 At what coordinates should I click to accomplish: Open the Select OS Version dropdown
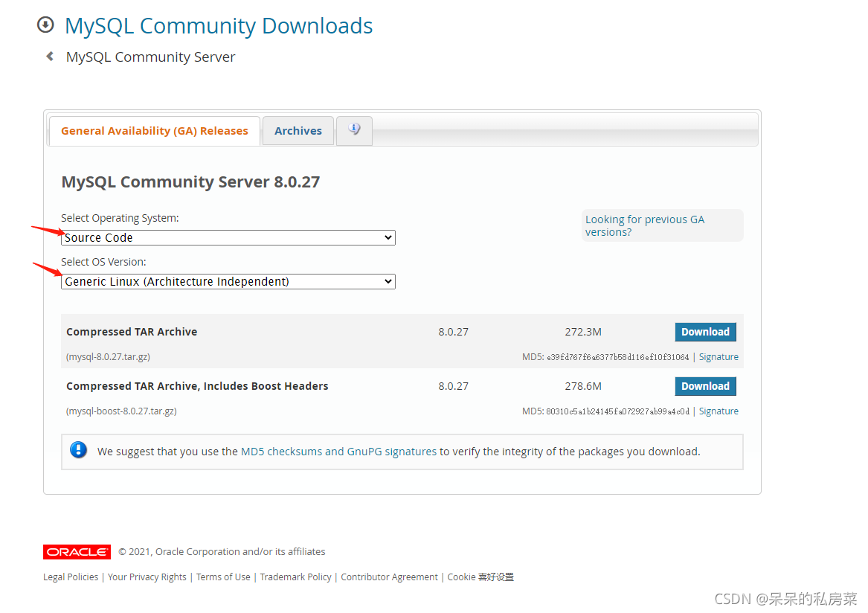228,281
